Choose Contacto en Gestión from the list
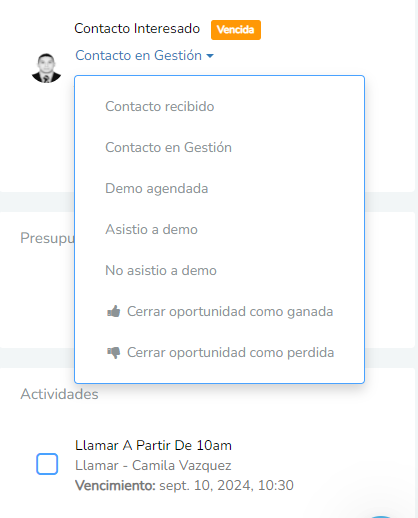 pos(219,147)
